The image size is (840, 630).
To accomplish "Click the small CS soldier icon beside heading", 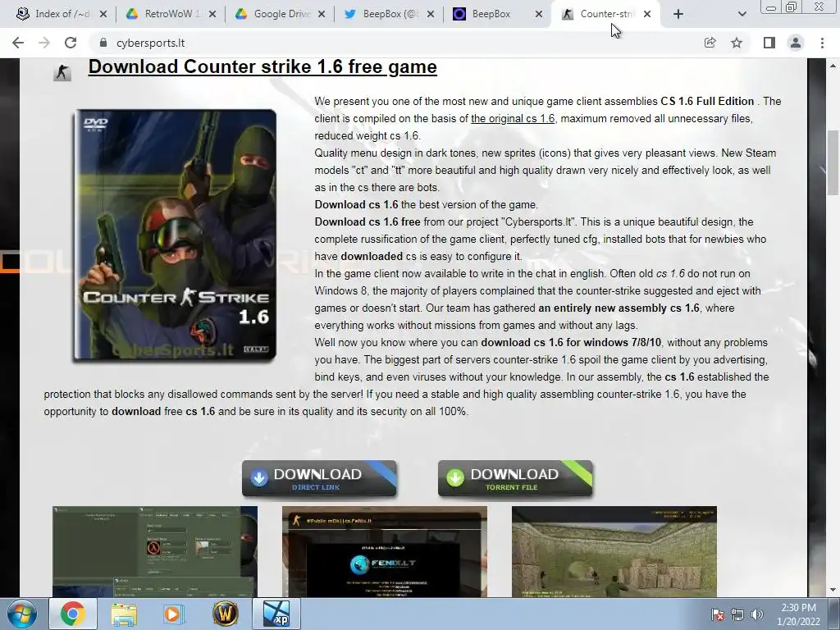I will (x=62, y=72).
